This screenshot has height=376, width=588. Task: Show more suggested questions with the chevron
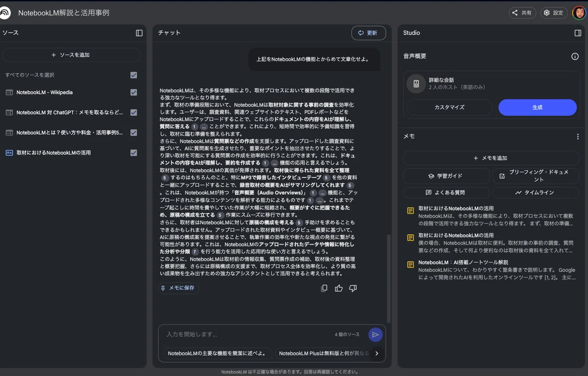tap(377, 353)
